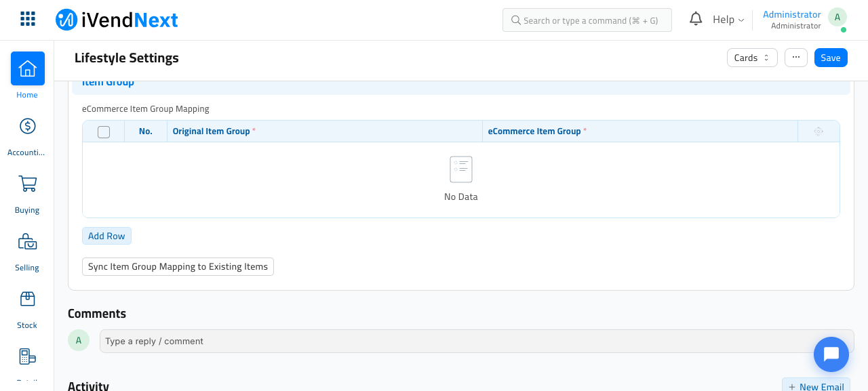
Task: Open the Buying cart icon
Action: coord(27,184)
